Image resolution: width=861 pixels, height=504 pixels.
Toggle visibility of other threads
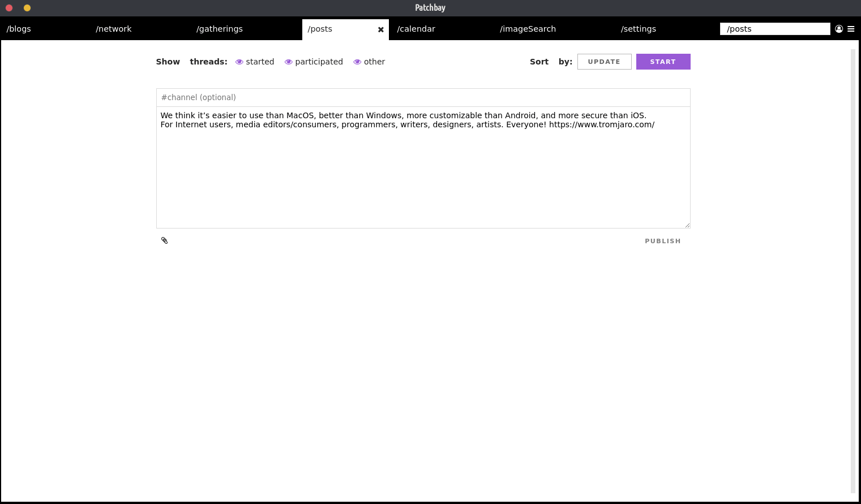[x=357, y=62]
